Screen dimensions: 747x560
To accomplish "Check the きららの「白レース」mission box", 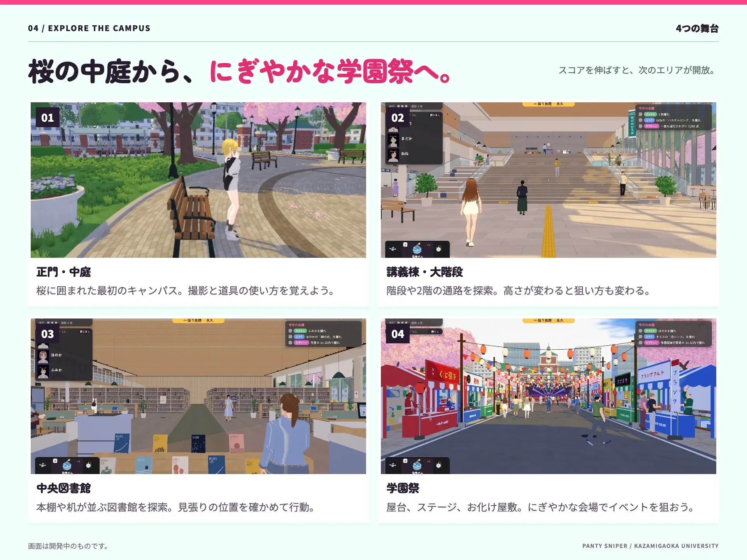I will tap(640, 337).
